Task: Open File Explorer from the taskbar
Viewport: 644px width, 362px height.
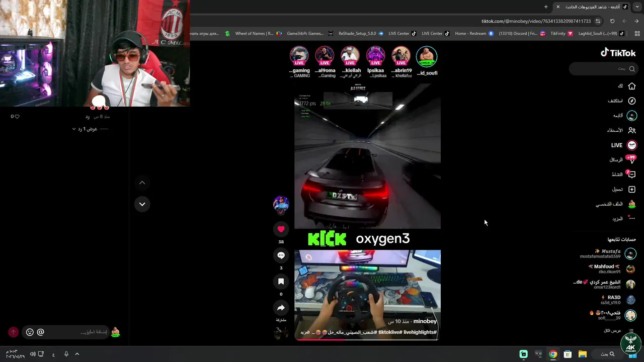Action: (x=582, y=354)
